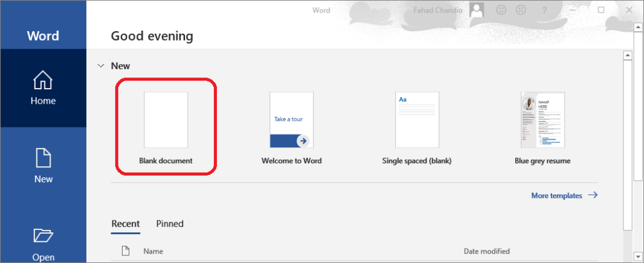
Task: Send a frown feedback face icon
Action: click(x=521, y=10)
